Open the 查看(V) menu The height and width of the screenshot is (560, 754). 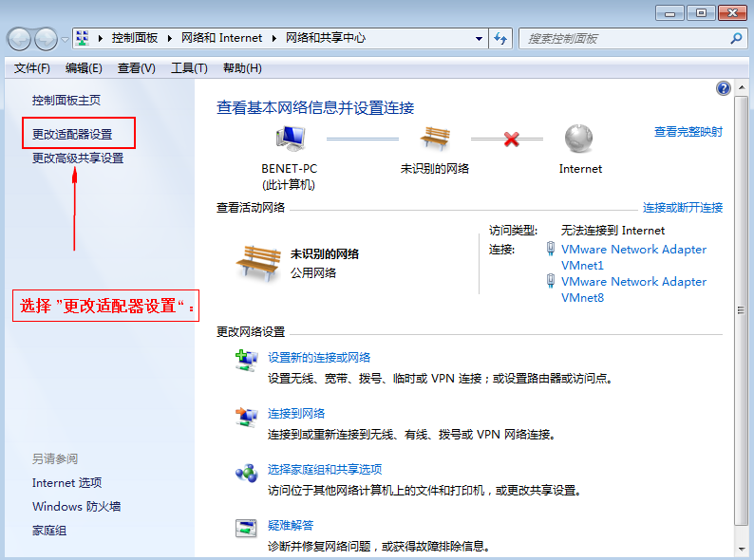(137, 68)
